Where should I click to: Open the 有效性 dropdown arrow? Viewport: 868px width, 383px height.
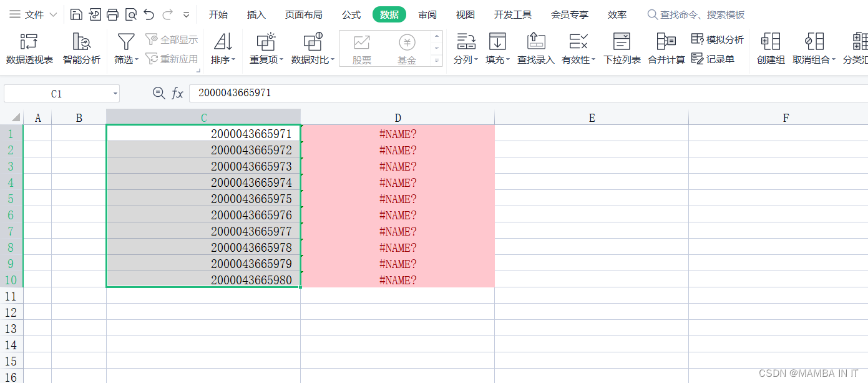pos(593,60)
